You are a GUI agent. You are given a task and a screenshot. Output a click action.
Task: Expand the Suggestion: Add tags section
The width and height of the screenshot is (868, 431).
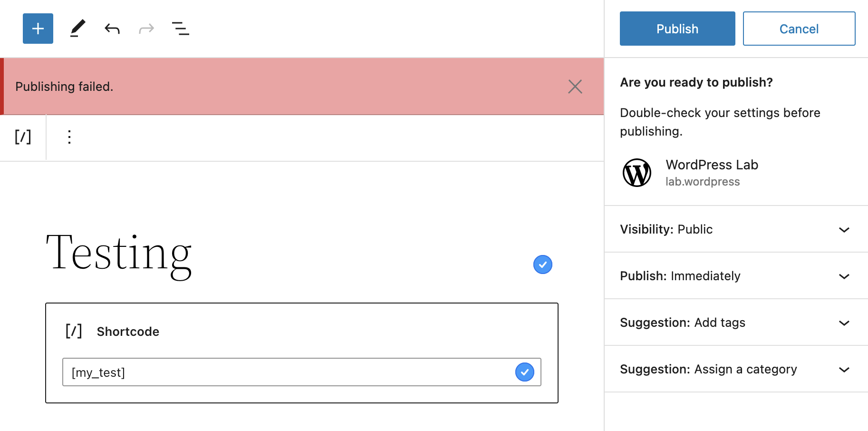[x=843, y=323]
